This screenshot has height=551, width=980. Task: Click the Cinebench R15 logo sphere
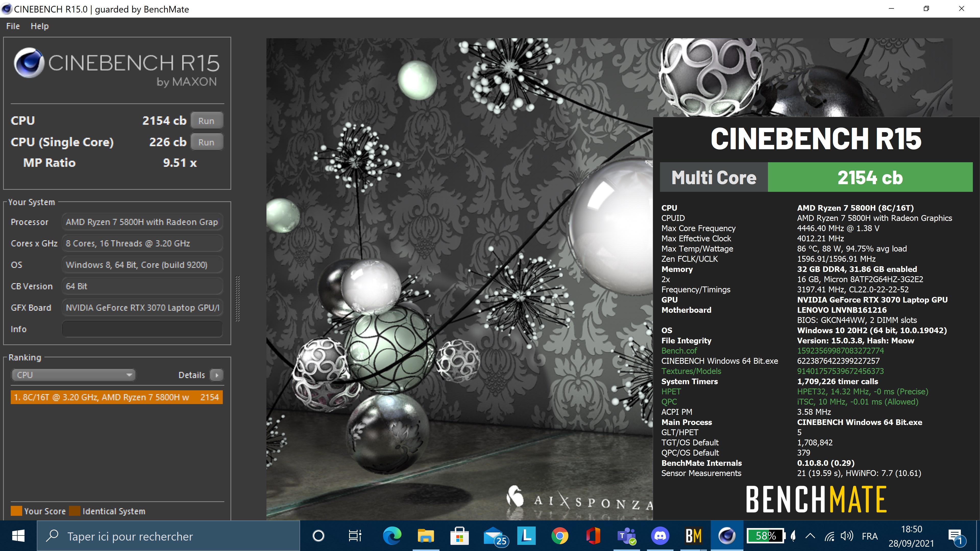click(x=29, y=63)
